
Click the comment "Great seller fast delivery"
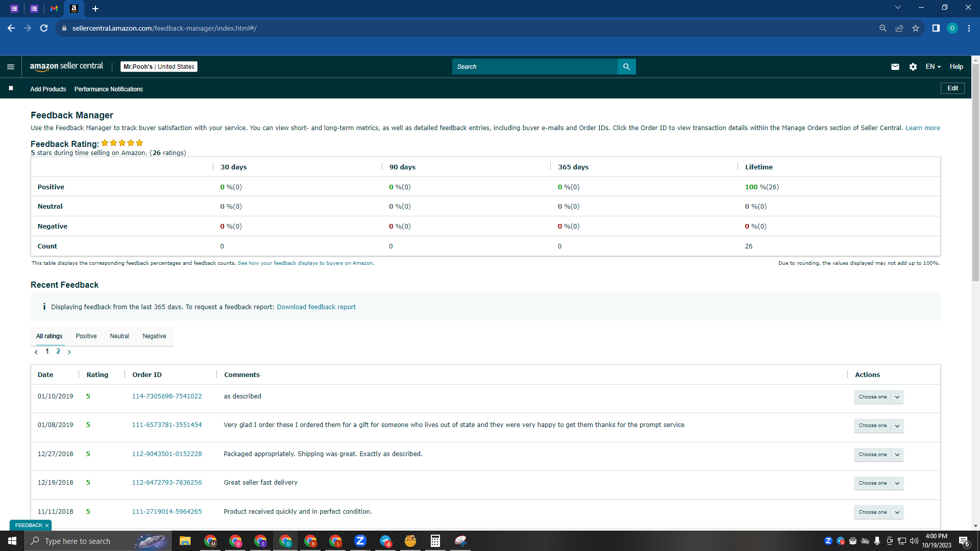click(x=260, y=483)
